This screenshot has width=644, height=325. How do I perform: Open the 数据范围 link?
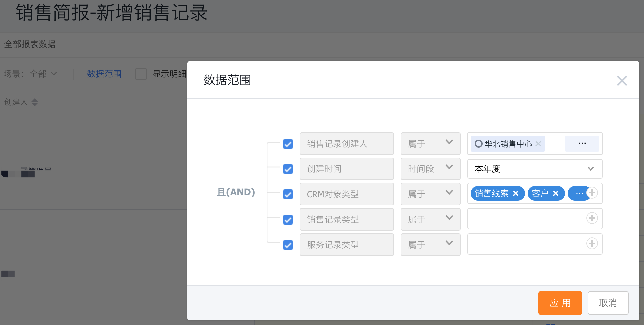104,74
